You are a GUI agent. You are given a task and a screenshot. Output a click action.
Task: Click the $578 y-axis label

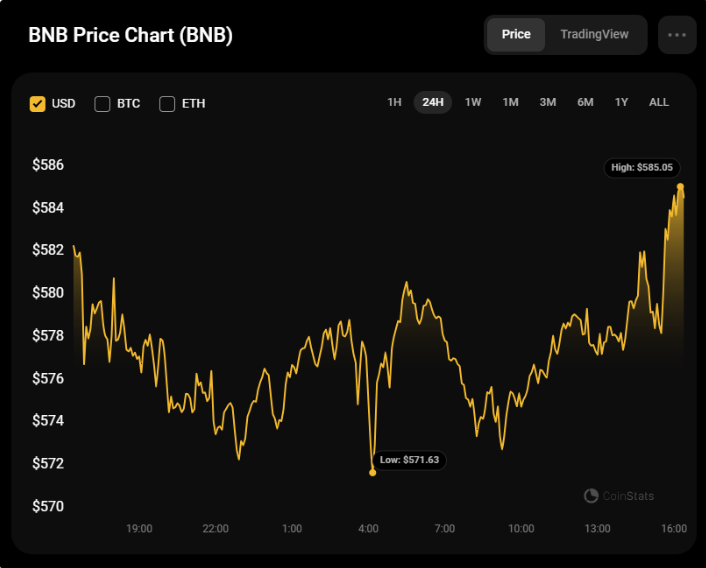[48, 335]
